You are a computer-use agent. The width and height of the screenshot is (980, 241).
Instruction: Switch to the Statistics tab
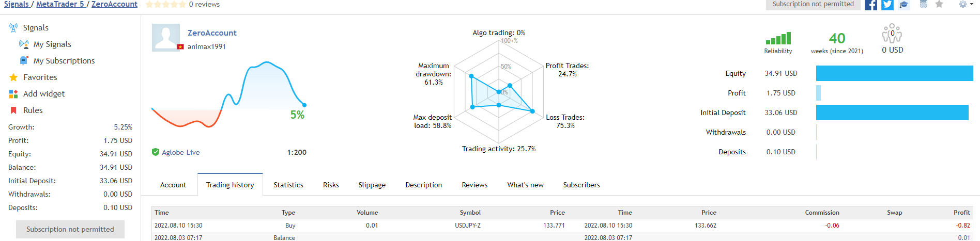click(288, 185)
